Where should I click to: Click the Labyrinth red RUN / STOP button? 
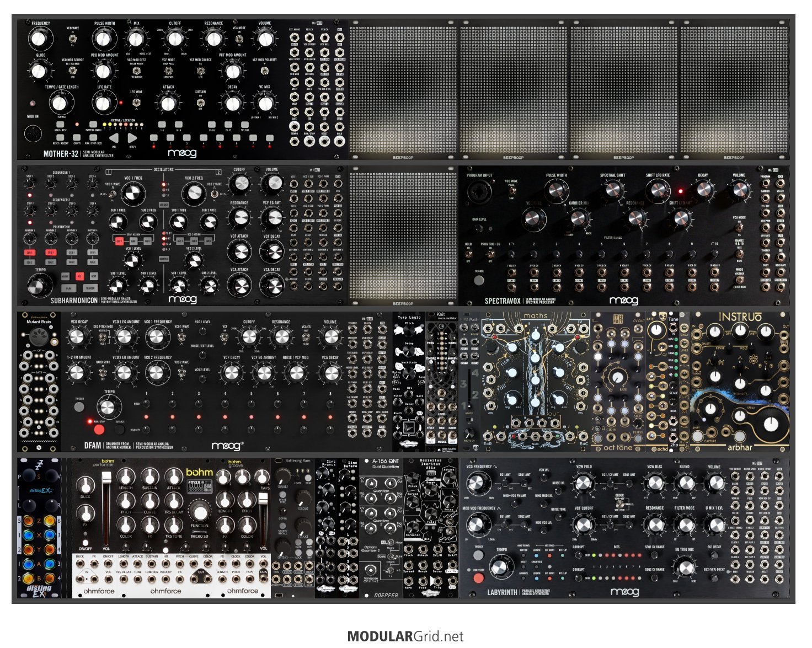coord(478,579)
